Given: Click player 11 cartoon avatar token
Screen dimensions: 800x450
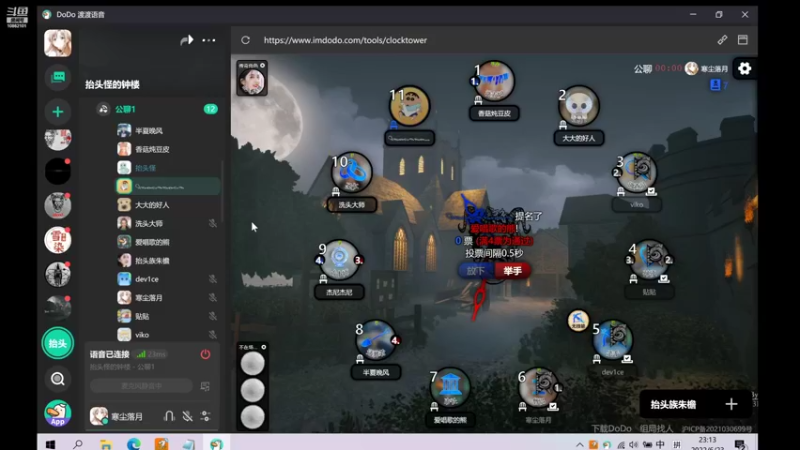Looking at the screenshot, I should click(410, 106).
